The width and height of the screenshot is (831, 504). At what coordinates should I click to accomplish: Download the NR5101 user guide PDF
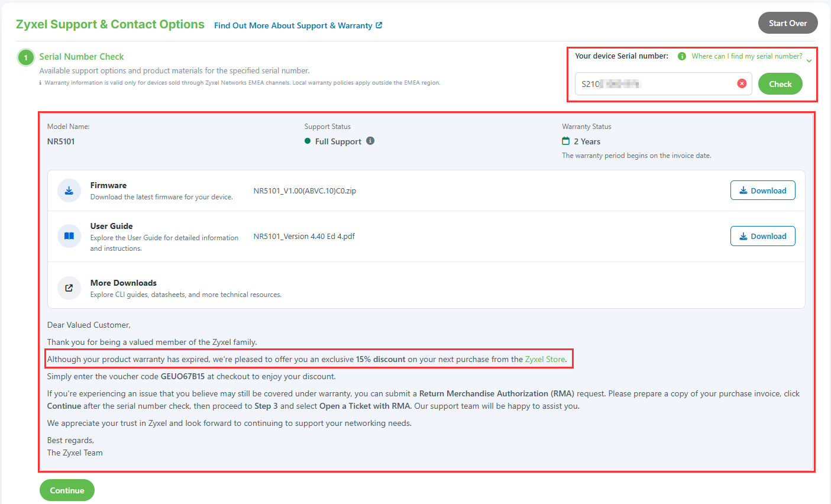pyautogui.click(x=763, y=236)
